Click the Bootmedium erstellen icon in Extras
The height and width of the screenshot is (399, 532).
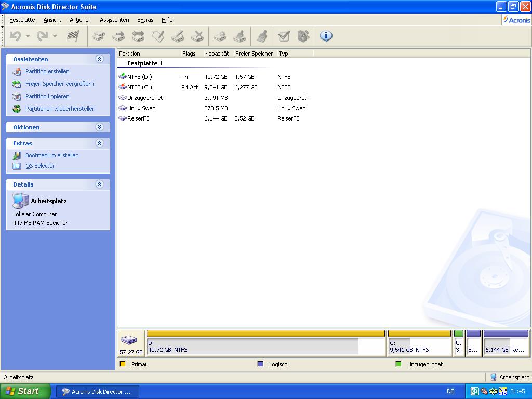point(17,156)
